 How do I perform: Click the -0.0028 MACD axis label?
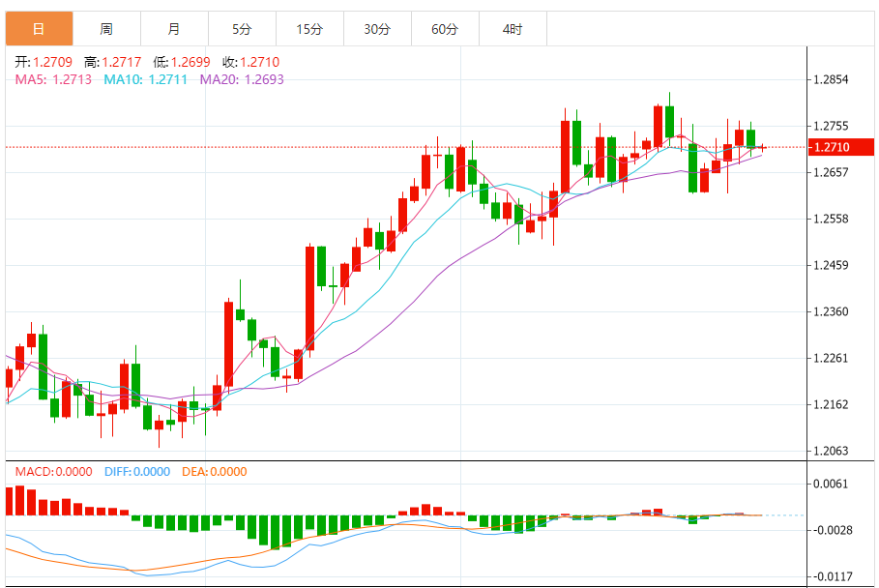click(831, 530)
